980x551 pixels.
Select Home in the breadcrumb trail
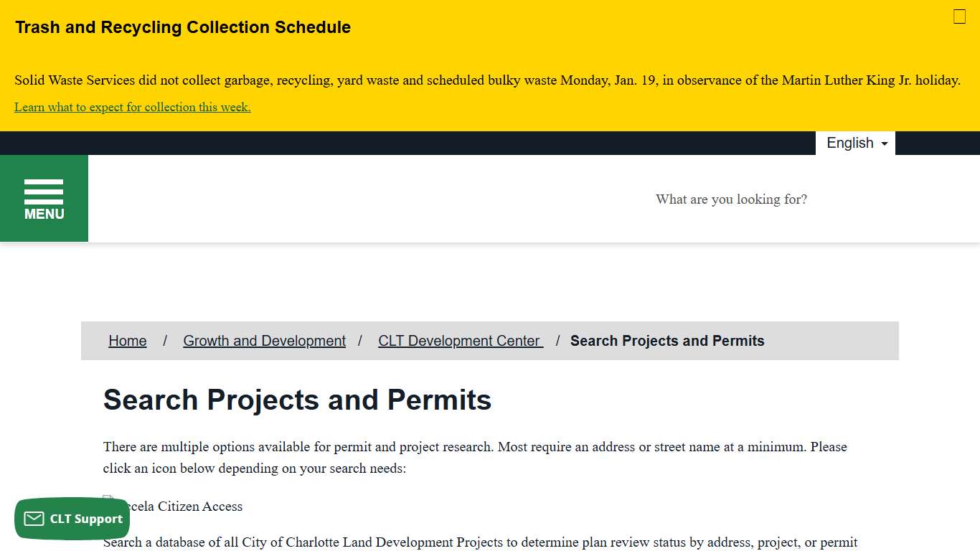point(127,340)
